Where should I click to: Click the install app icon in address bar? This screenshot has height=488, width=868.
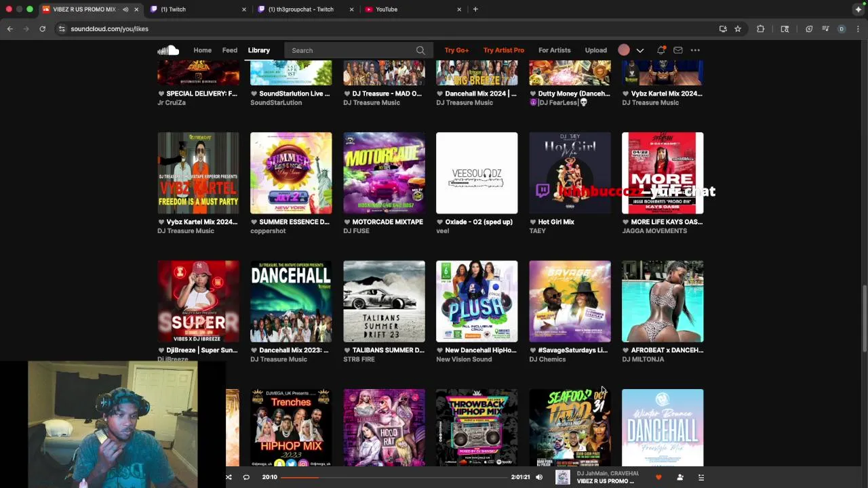[x=723, y=28]
